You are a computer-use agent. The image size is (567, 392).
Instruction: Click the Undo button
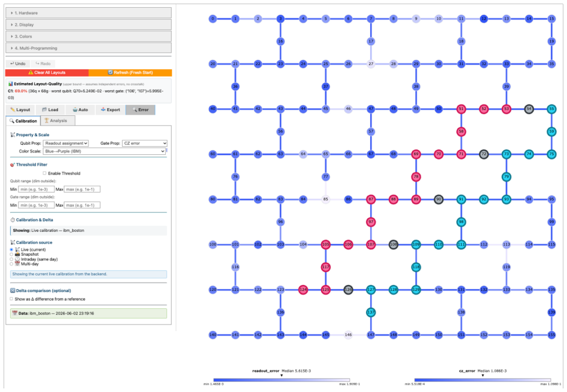pos(18,63)
